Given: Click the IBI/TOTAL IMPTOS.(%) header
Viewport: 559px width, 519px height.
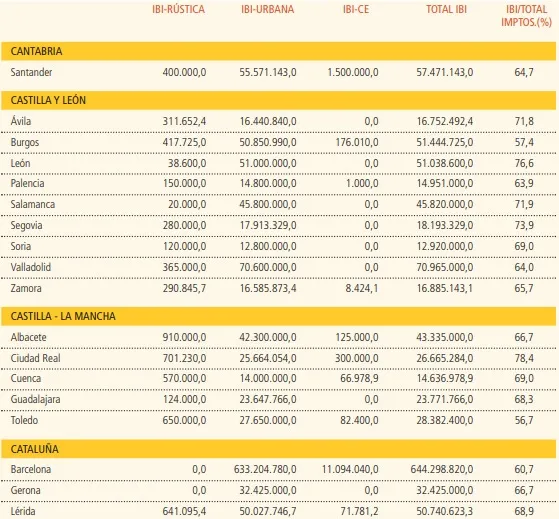Looking at the screenshot, I should pyautogui.click(x=526, y=16).
